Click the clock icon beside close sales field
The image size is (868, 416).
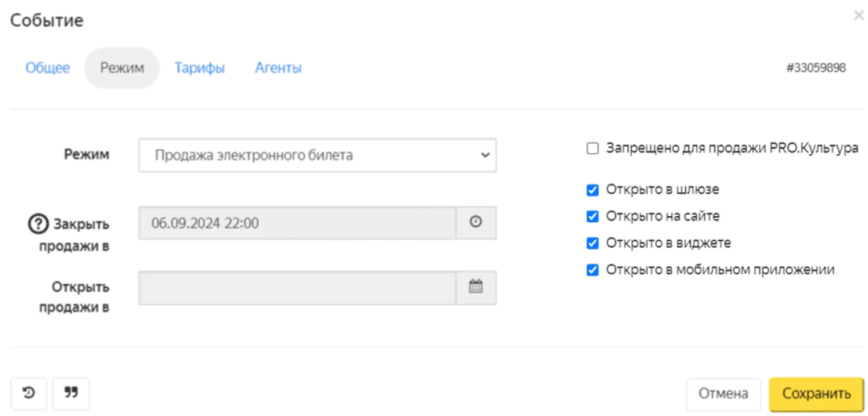pyautogui.click(x=476, y=223)
